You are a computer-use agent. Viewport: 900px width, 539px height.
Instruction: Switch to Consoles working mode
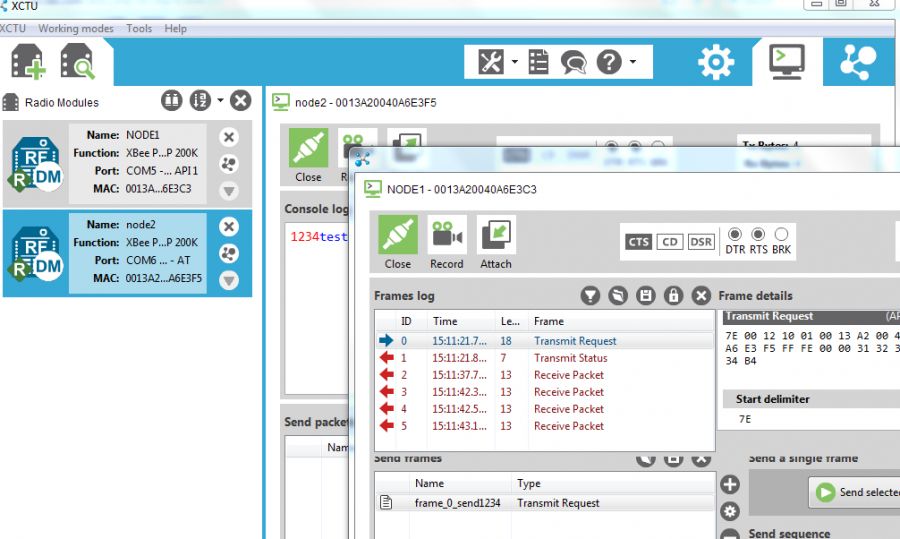(x=786, y=61)
